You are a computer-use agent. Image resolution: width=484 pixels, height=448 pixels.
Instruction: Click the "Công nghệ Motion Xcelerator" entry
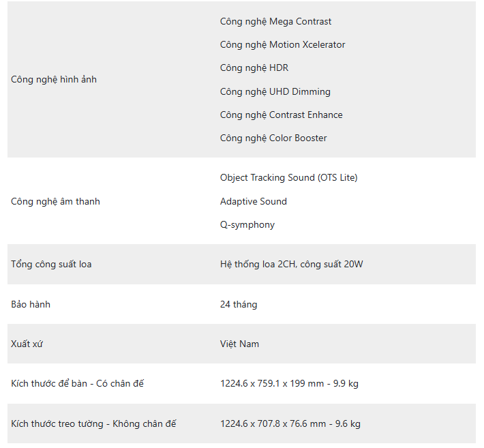pyautogui.click(x=282, y=45)
